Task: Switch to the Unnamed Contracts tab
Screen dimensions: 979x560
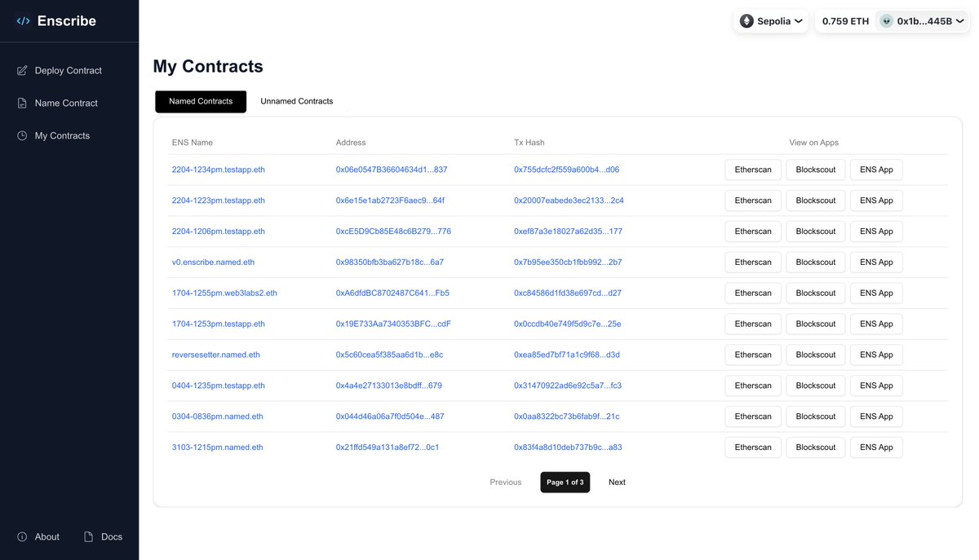Action: point(297,102)
